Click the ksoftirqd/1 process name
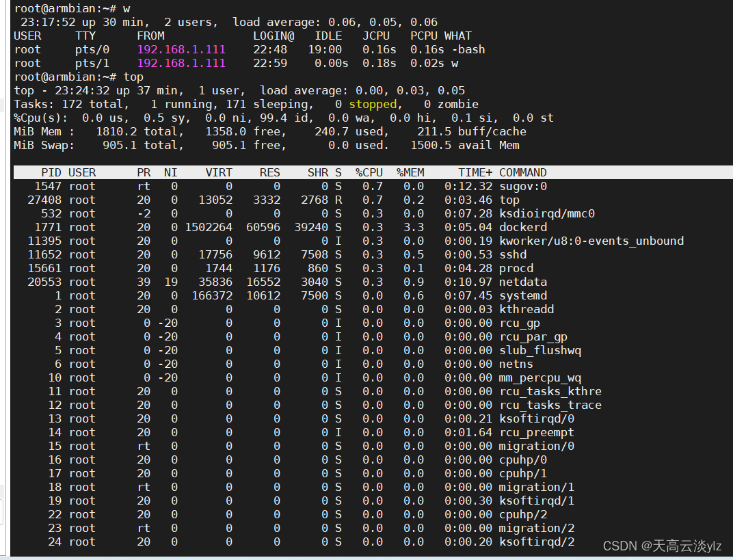The height and width of the screenshot is (560, 733). coord(536,501)
